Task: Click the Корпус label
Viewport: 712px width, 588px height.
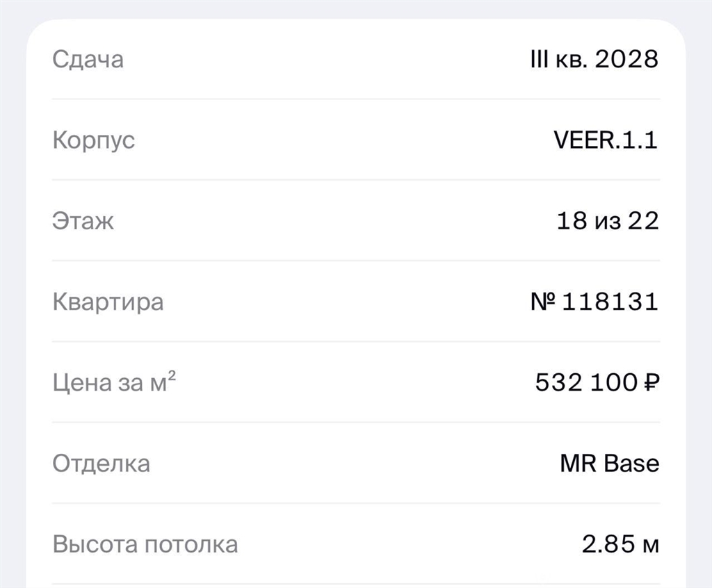Action: [x=93, y=140]
